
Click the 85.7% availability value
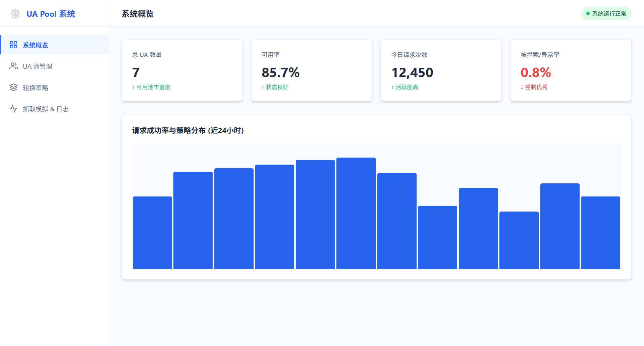[281, 72]
